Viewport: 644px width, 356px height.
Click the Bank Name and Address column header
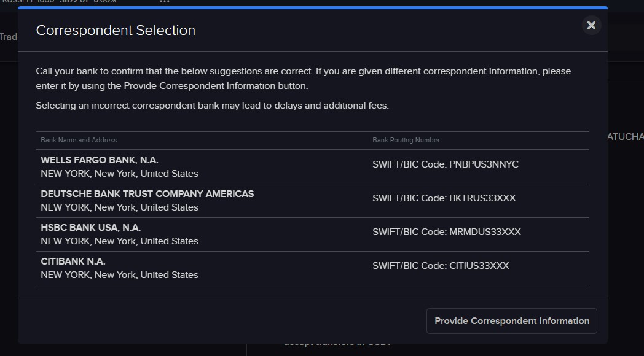pos(79,140)
